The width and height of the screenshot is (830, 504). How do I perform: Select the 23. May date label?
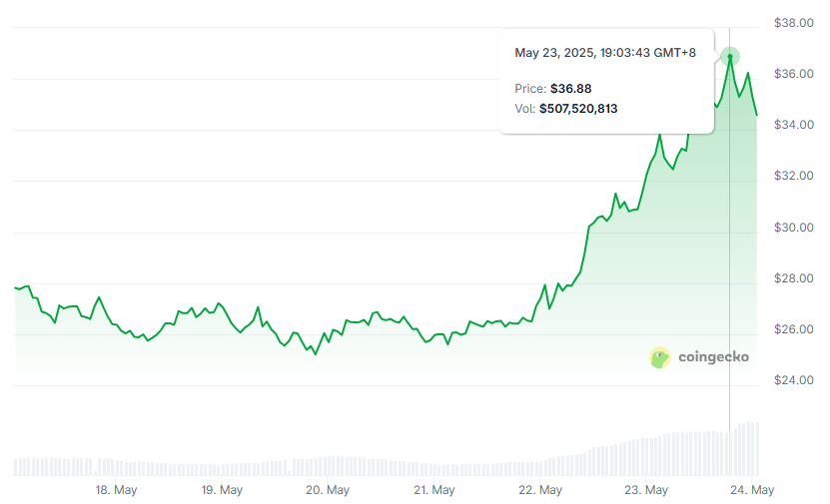pos(646,490)
